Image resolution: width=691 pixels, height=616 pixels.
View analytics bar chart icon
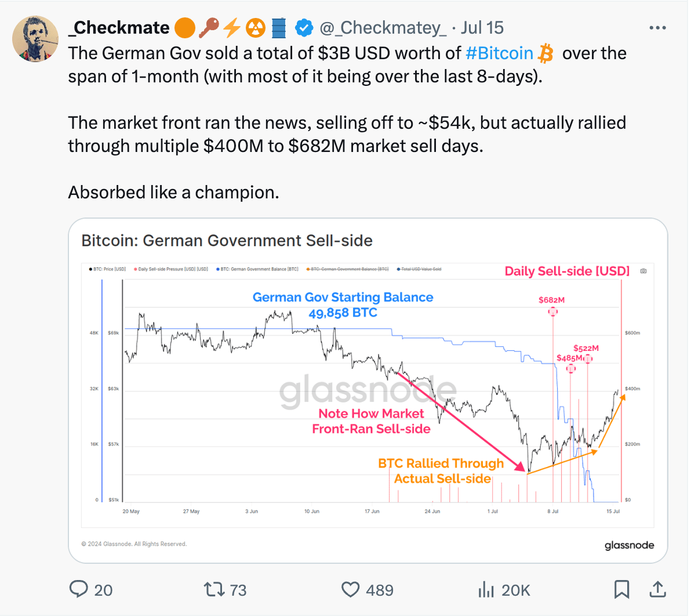tap(486, 589)
